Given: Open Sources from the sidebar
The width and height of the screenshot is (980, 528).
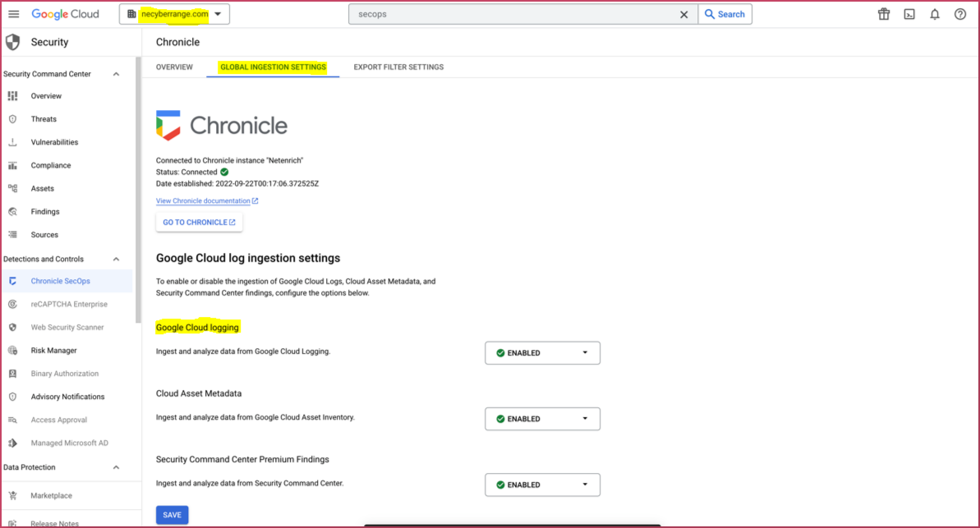Looking at the screenshot, I should (x=44, y=234).
